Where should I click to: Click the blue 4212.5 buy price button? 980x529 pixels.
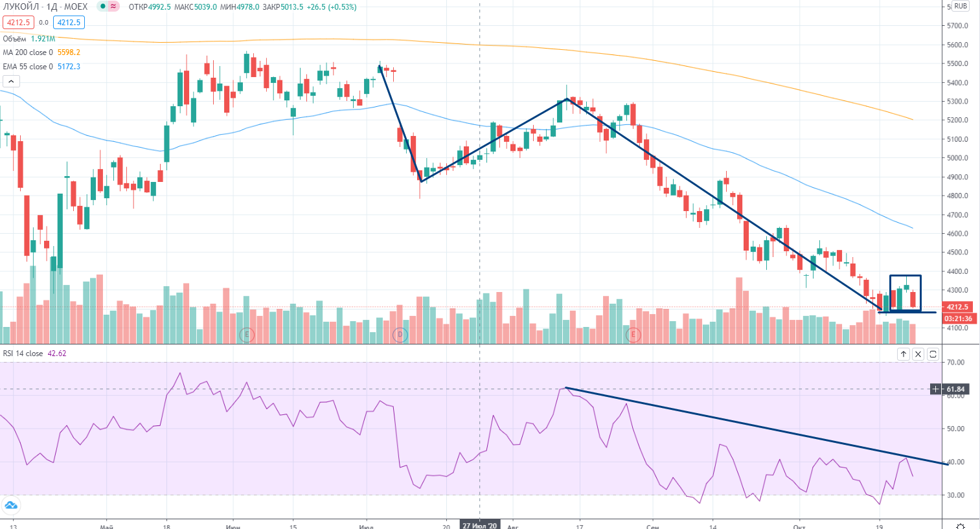69,23
